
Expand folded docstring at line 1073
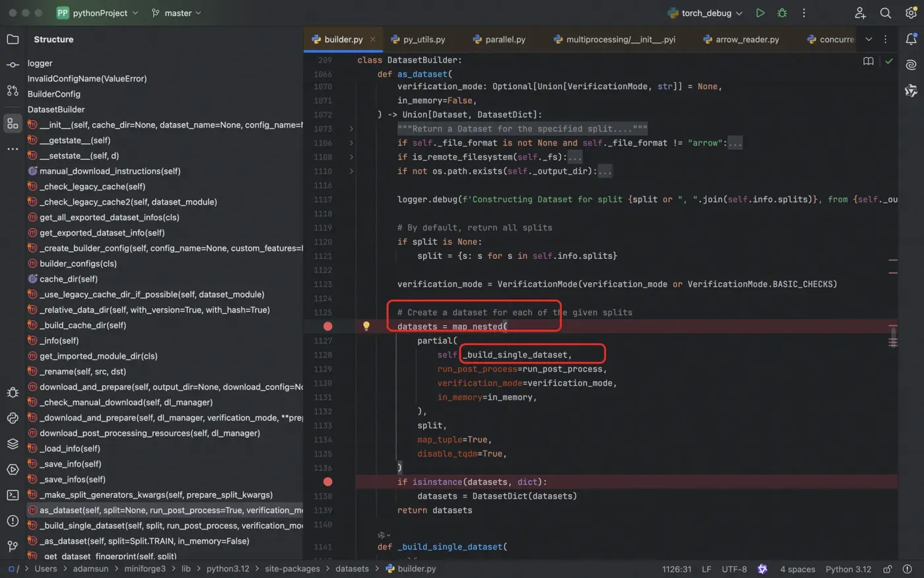pos(351,129)
